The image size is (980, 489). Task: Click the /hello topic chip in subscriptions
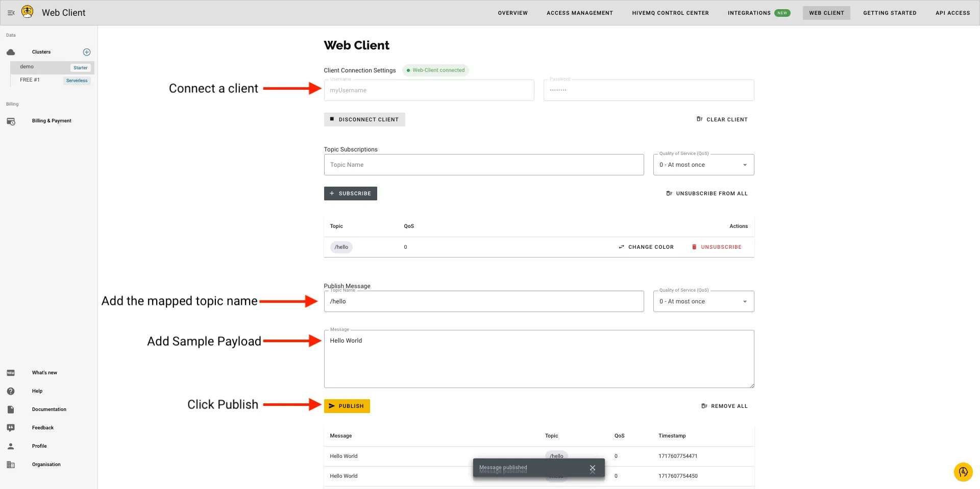pyautogui.click(x=341, y=247)
